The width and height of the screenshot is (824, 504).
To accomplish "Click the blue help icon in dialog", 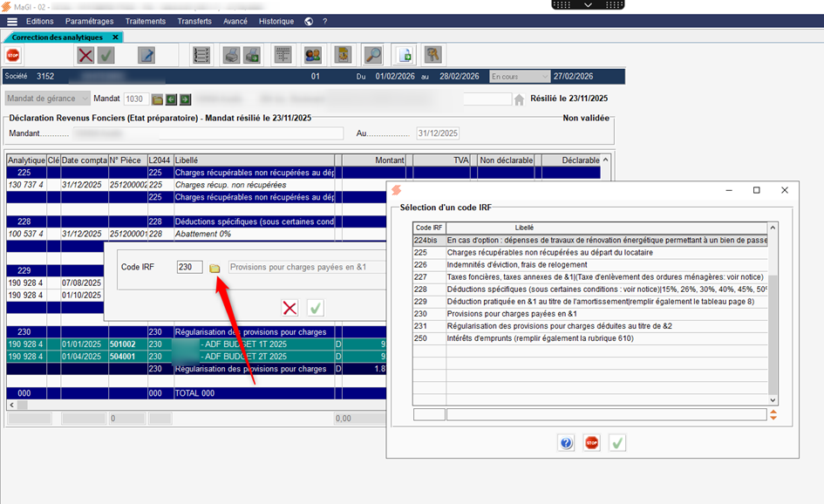I will tap(567, 443).
